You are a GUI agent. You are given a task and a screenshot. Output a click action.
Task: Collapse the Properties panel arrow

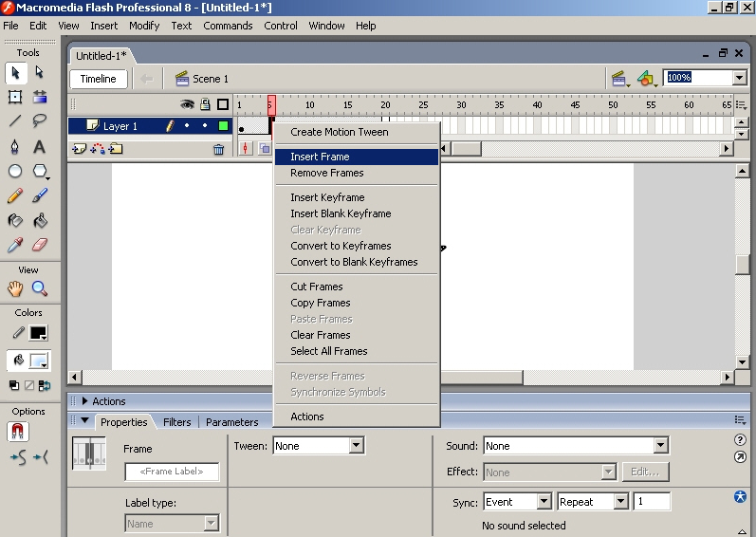(x=85, y=420)
